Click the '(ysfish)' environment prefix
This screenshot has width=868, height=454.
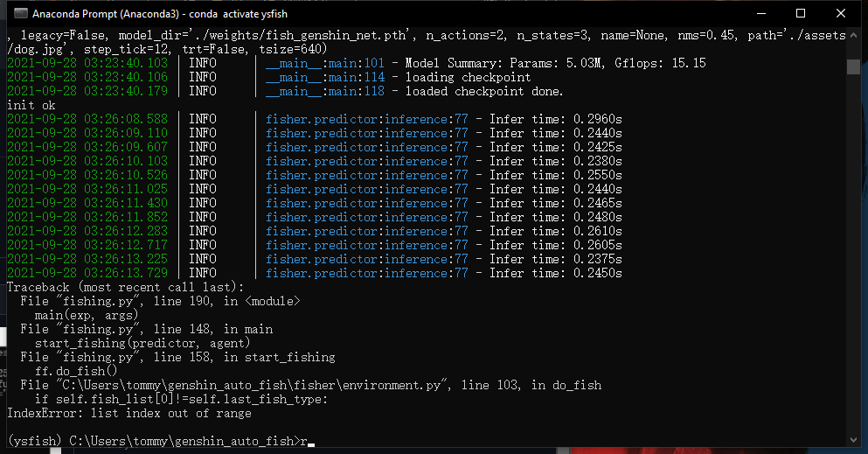34,441
